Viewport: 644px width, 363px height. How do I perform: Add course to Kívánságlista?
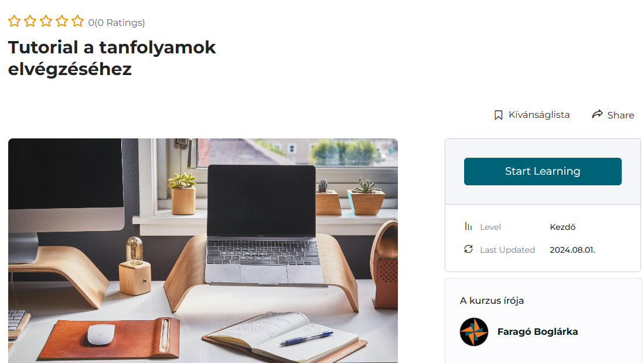tap(539, 115)
